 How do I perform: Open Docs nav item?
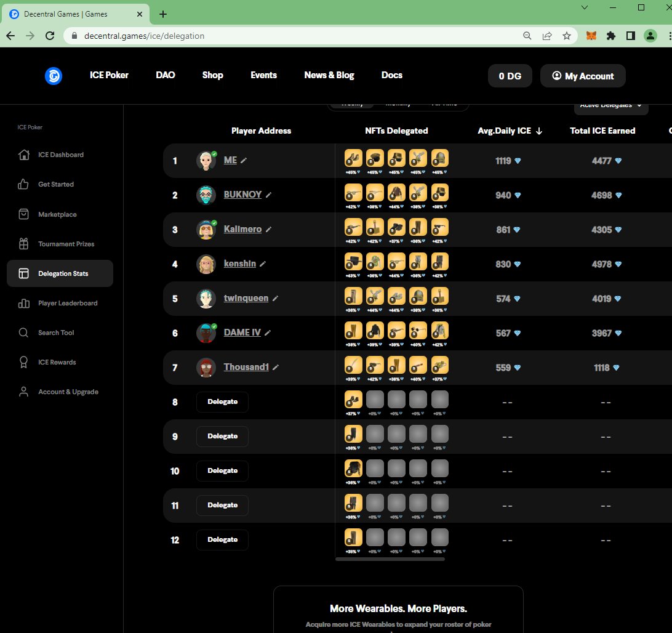[x=392, y=75]
